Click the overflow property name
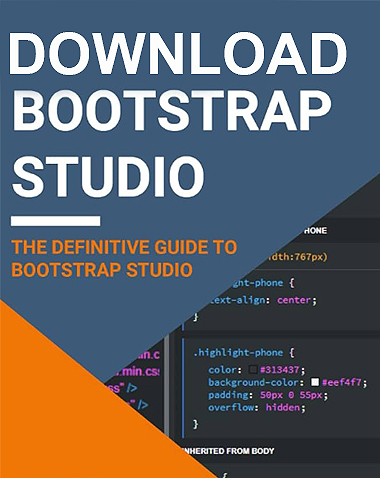 coord(231,407)
